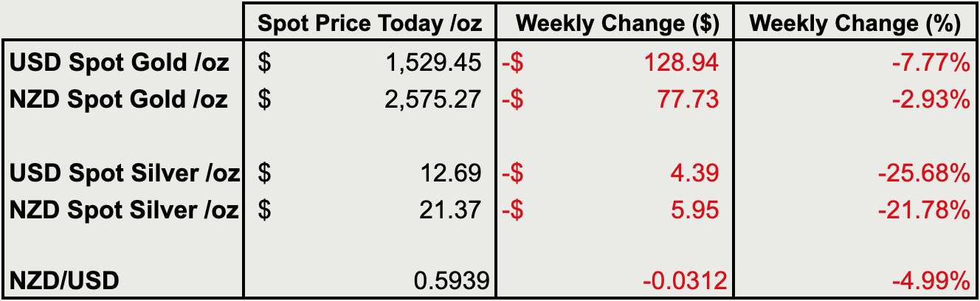The width and height of the screenshot is (980, 301).
Task: Select the -25.68% percentage cell
Action: (854, 174)
